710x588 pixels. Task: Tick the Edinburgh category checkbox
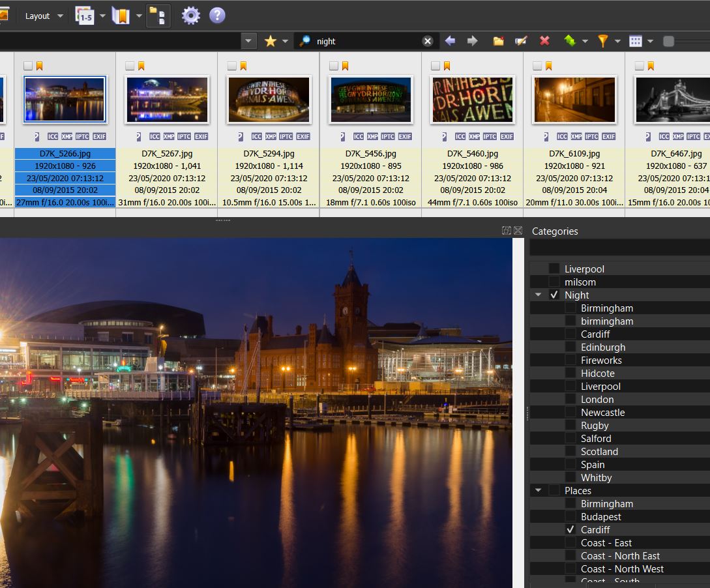click(x=570, y=347)
